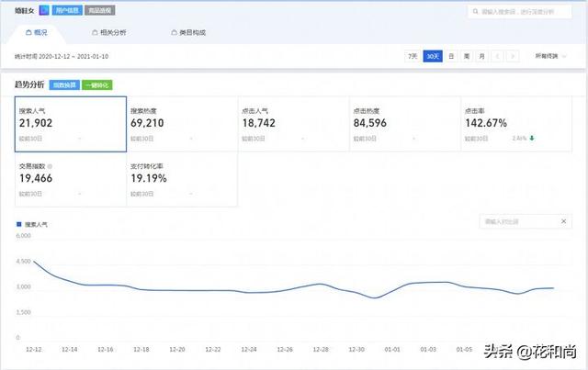This screenshot has height=370, width=588.
Task: Switch to the 相关分析 tab
Action: click(x=109, y=32)
